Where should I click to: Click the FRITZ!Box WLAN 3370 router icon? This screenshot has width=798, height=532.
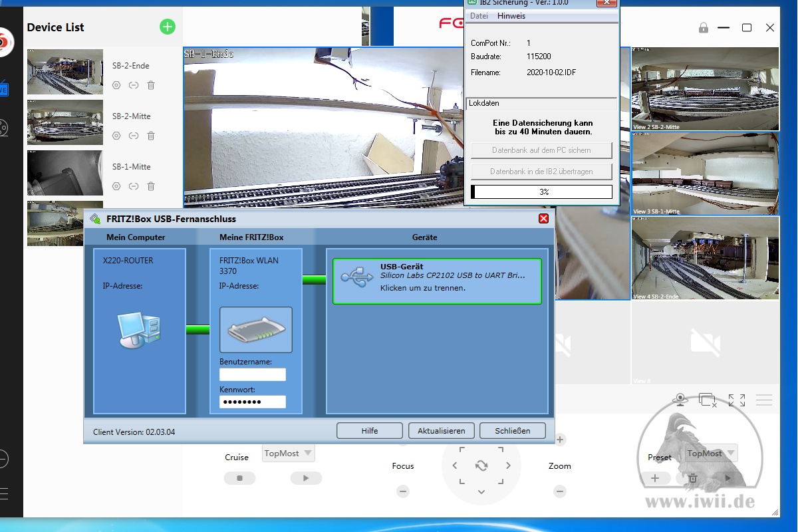point(256,330)
